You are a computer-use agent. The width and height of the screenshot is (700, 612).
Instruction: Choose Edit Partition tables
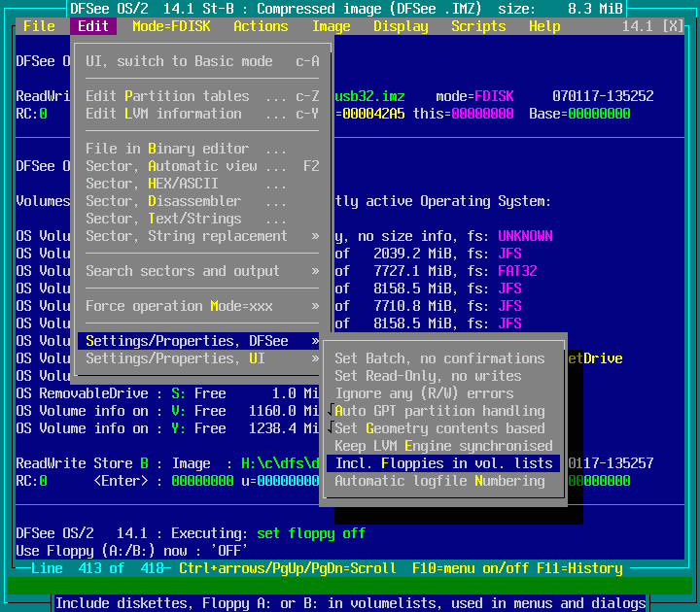coord(202,96)
